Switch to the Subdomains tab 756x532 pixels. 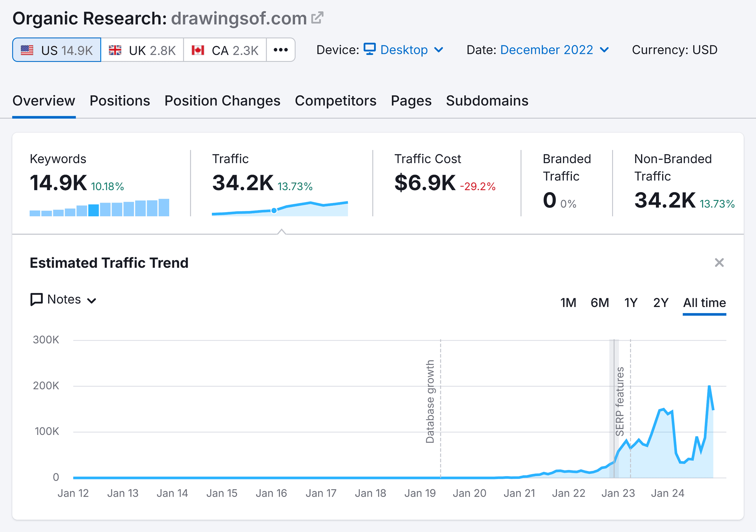[x=487, y=101]
